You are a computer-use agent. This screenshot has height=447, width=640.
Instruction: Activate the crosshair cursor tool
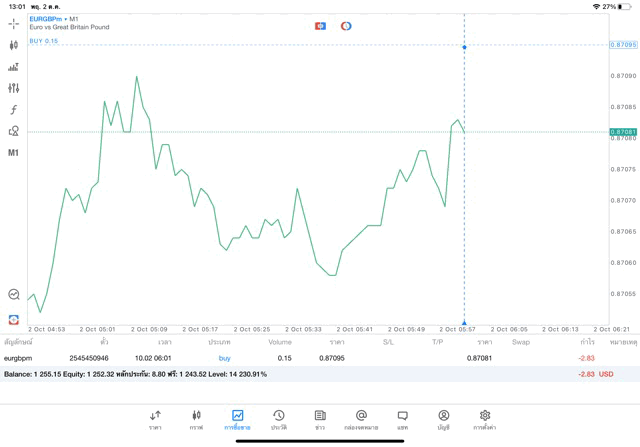click(13, 23)
